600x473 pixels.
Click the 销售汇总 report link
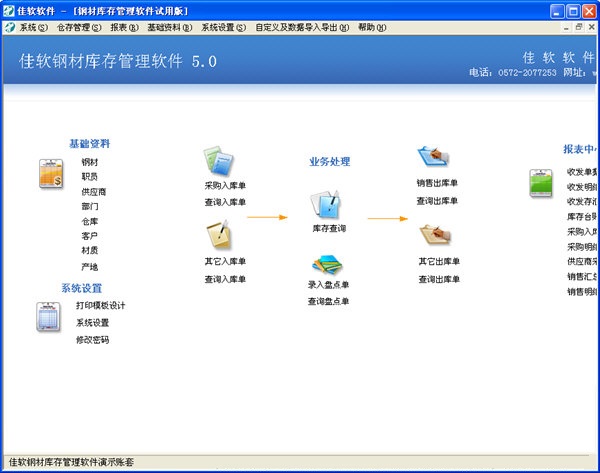[x=582, y=276]
